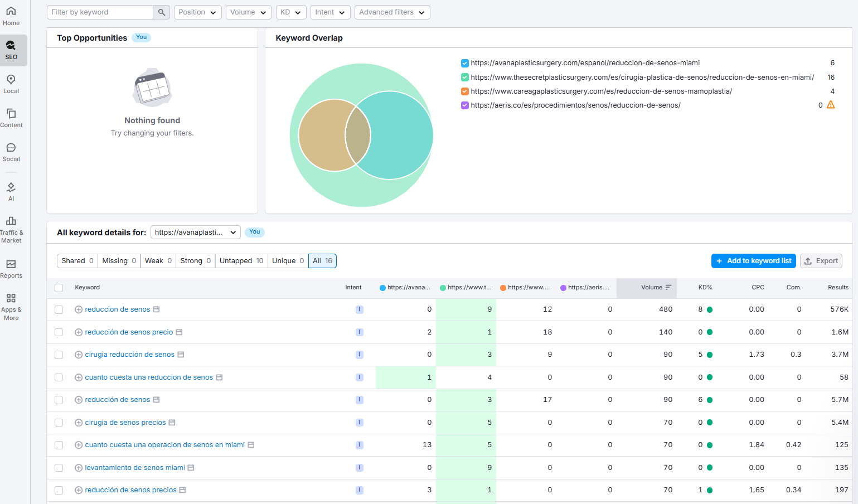Open the domain selector 'https://avanaplasti...' dropdown

coord(196,232)
